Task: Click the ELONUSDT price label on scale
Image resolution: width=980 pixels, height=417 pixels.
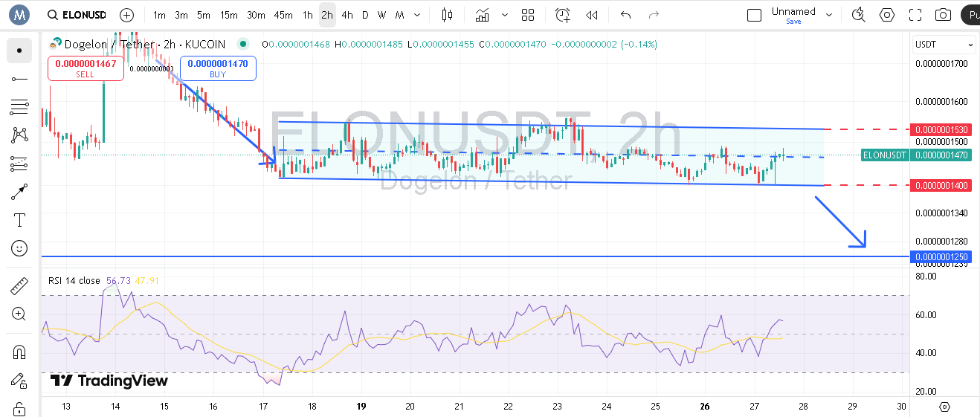Action: (885, 155)
